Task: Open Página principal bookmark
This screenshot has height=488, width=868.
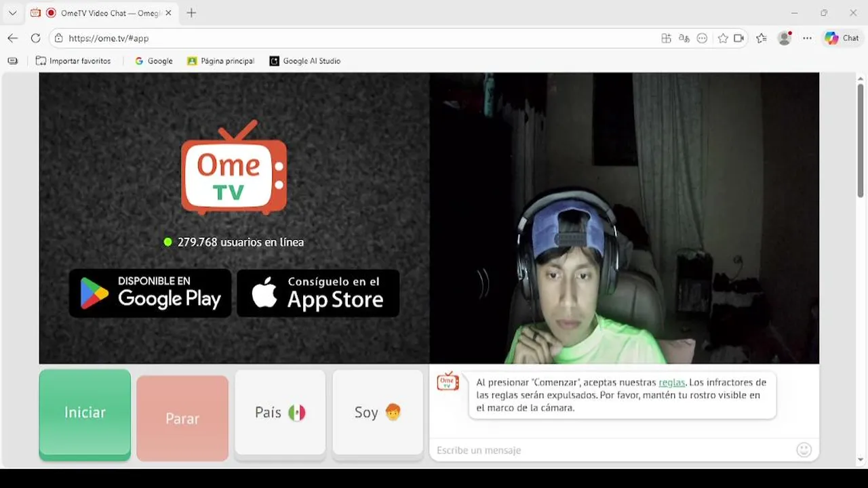Action: point(221,61)
